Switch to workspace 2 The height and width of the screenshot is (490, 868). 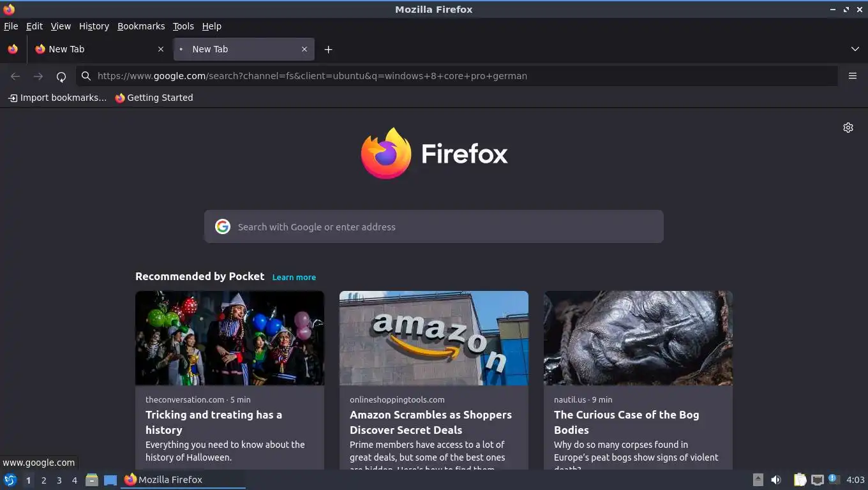click(x=43, y=480)
